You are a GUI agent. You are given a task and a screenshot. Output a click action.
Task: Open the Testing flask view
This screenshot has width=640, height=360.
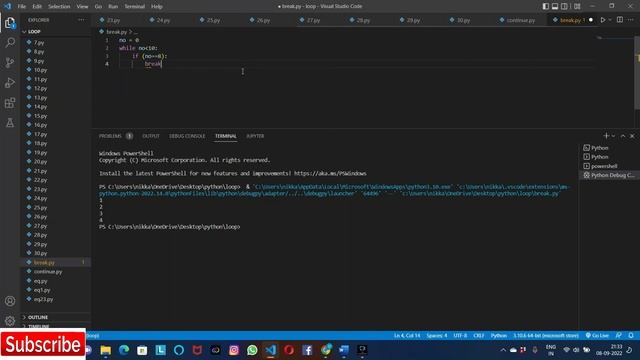coord(10,122)
